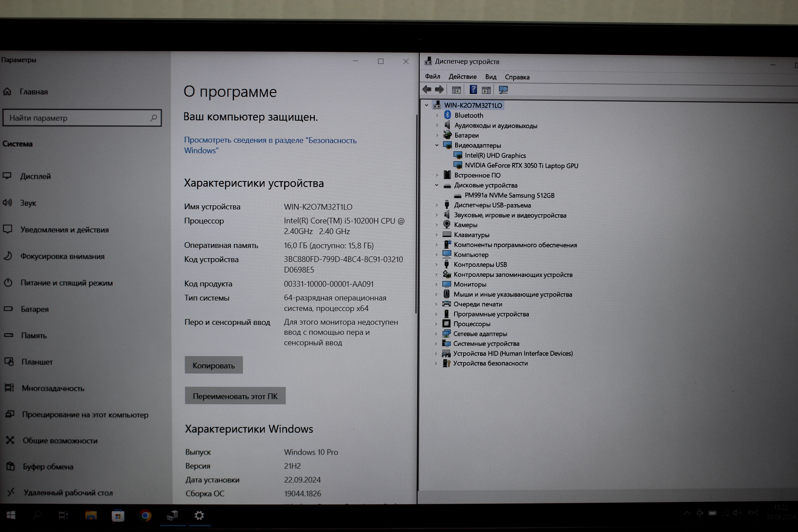Expand the Сетевые адаптеры category
The height and width of the screenshot is (532, 798).
point(436,334)
